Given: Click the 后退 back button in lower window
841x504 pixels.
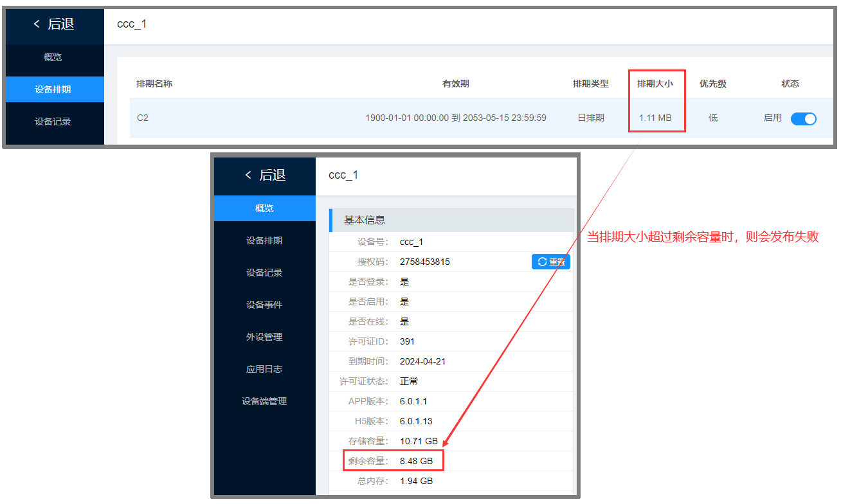Looking at the screenshot, I should pos(266,175).
